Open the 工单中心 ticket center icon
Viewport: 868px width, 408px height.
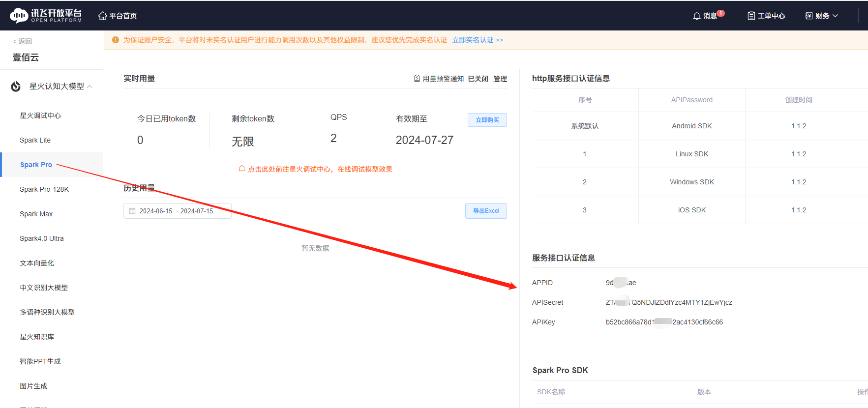(751, 16)
